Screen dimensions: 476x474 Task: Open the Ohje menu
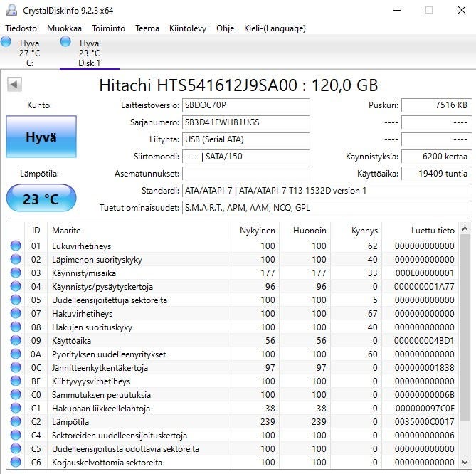(225, 28)
